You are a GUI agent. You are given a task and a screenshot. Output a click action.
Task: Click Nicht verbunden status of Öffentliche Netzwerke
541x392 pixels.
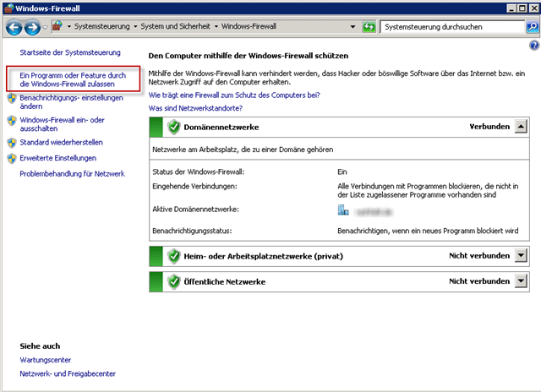479,281
